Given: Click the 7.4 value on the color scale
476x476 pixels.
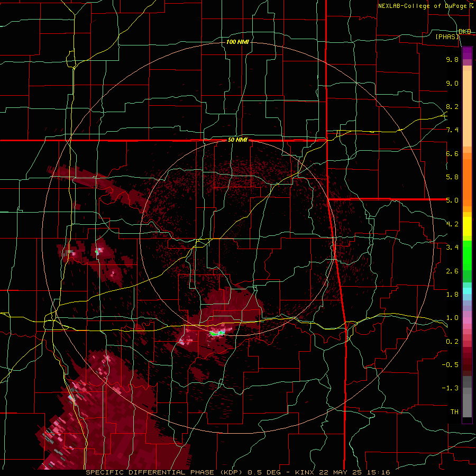Looking at the screenshot, I should [x=452, y=130].
